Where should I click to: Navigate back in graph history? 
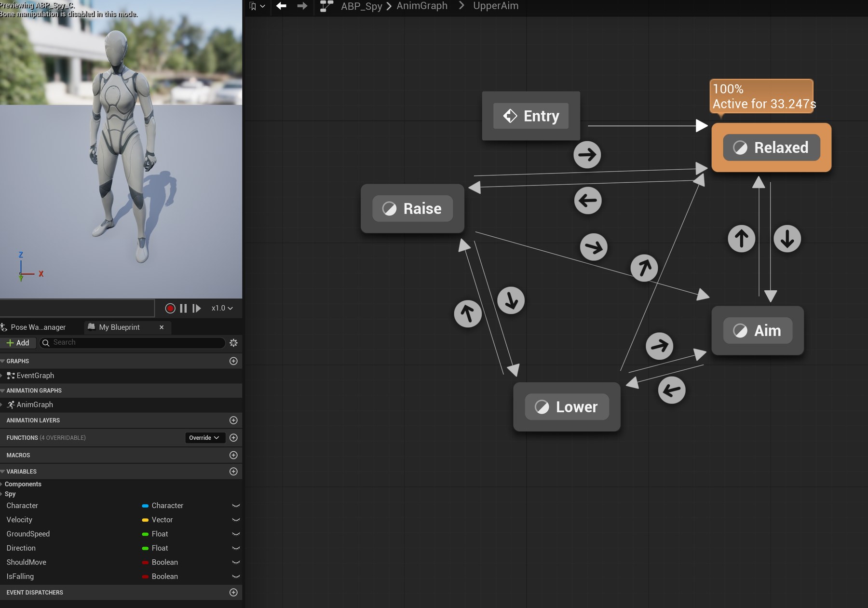point(281,6)
